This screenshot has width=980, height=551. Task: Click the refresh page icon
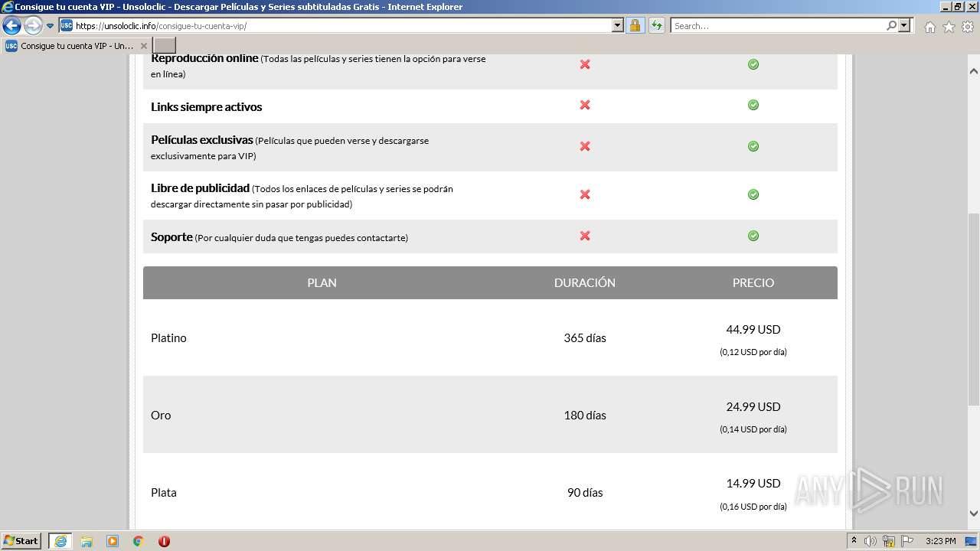(x=656, y=25)
